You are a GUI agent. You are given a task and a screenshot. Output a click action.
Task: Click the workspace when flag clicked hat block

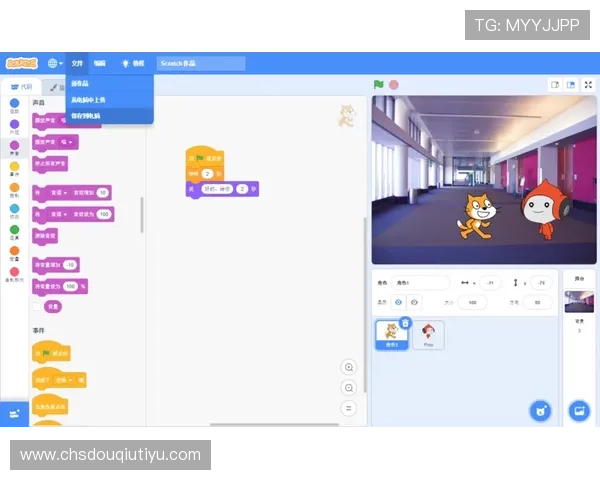[205, 156]
